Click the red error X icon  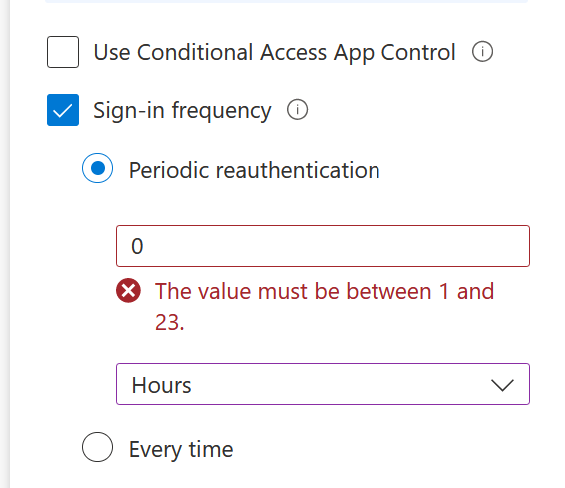pos(128,290)
